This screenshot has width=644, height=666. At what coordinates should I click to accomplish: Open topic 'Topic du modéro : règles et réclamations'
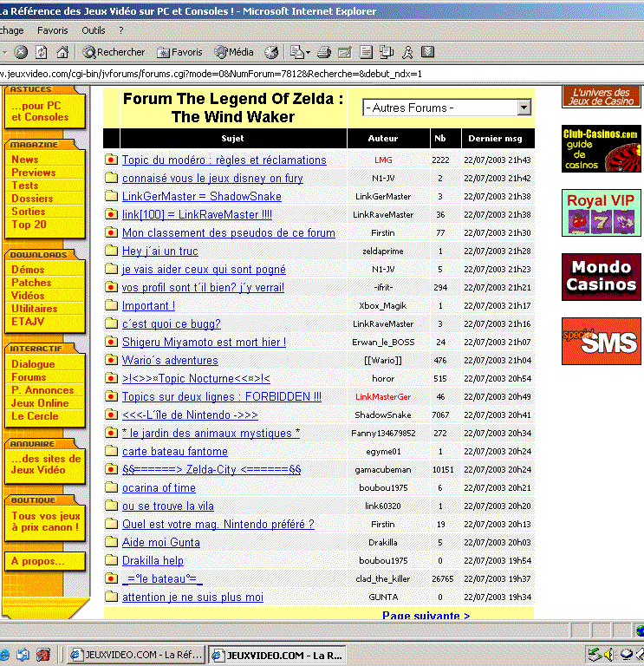click(x=224, y=160)
